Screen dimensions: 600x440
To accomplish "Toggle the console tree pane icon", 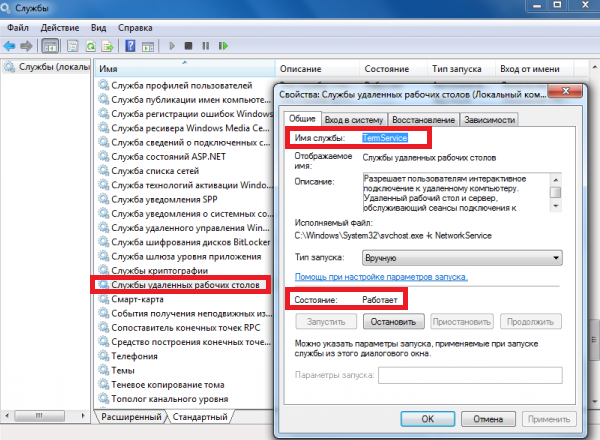I will click(50, 46).
